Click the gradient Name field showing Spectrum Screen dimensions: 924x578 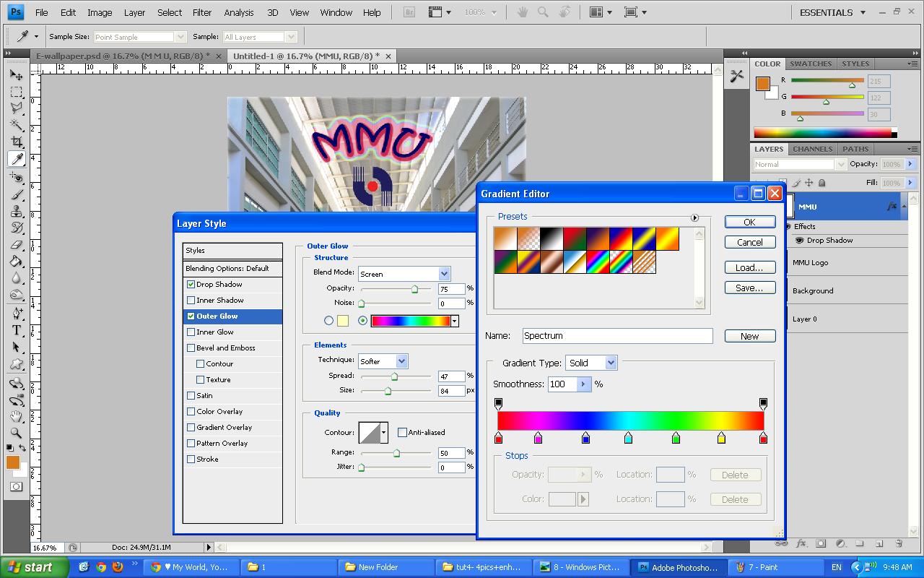[617, 335]
